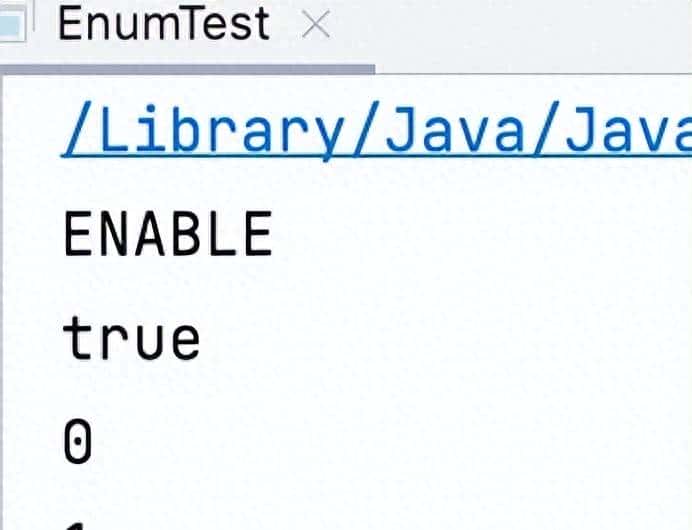Click empty console space right of ENABLE
This screenshot has width=692, height=530.
(x=480, y=234)
